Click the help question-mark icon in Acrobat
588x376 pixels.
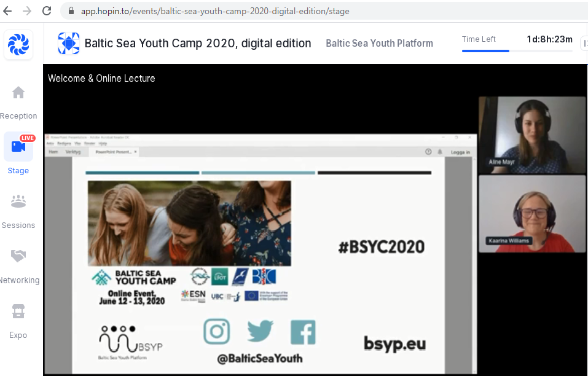[x=428, y=152]
